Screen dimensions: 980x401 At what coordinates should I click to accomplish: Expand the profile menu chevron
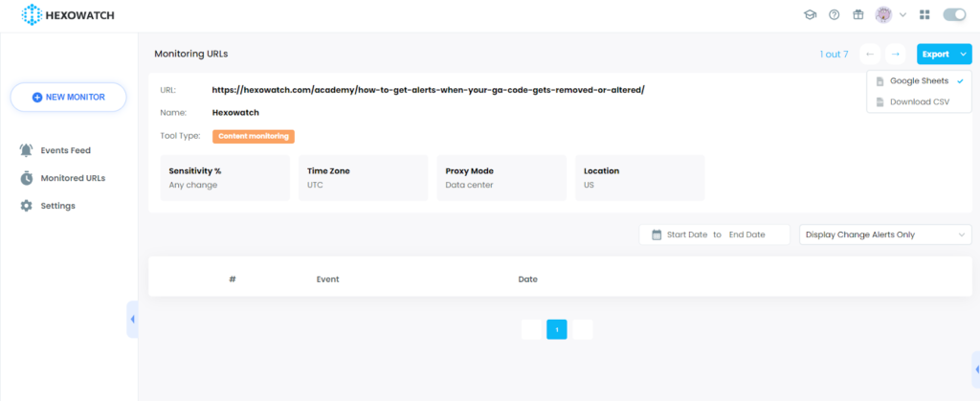[x=902, y=15]
